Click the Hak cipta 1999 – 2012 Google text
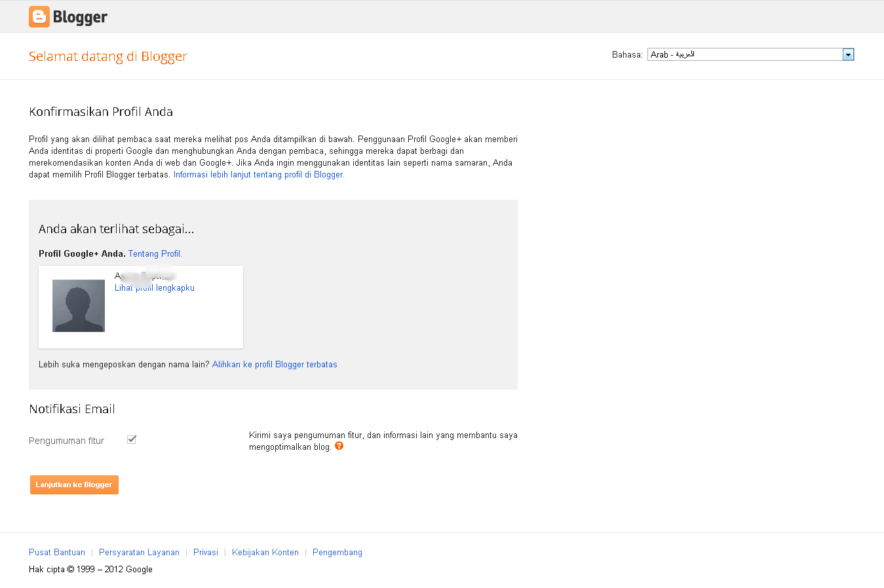Image resolution: width=884 pixels, height=588 pixels. pyautogui.click(x=90, y=570)
